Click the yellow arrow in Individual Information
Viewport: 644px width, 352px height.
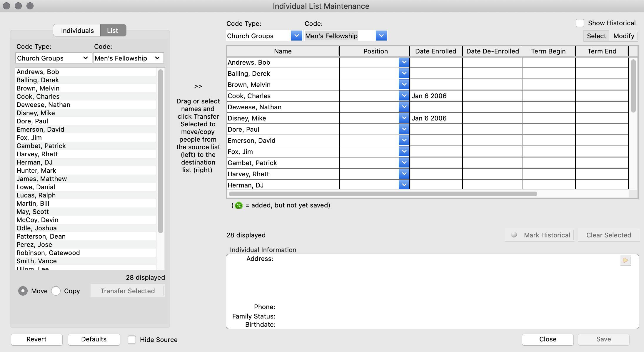point(625,260)
